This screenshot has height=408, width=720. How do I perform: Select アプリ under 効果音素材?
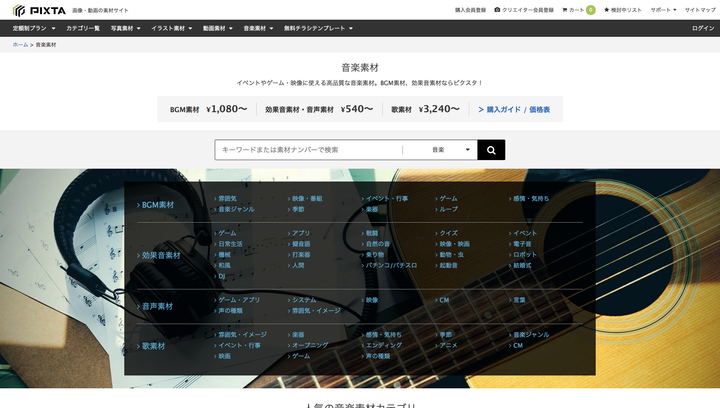click(x=298, y=234)
